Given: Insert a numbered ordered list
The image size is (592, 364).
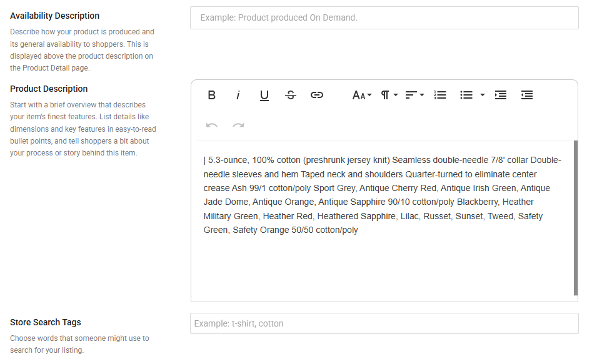Looking at the screenshot, I should (x=440, y=95).
